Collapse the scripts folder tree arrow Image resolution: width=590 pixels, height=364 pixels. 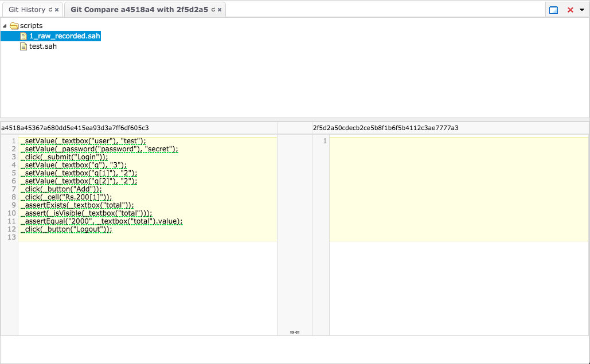[x=5, y=26]
